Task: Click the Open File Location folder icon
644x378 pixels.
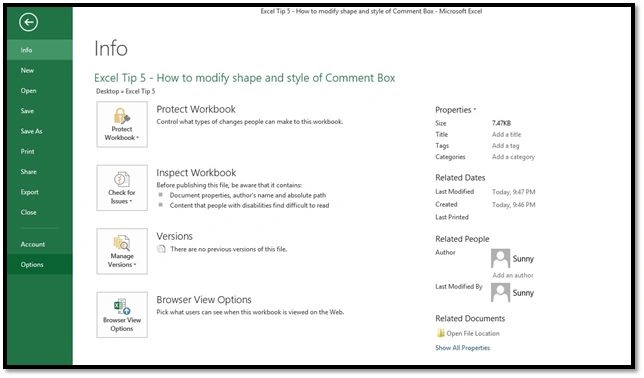Action: pyautogui.click(x=440, y=333)
